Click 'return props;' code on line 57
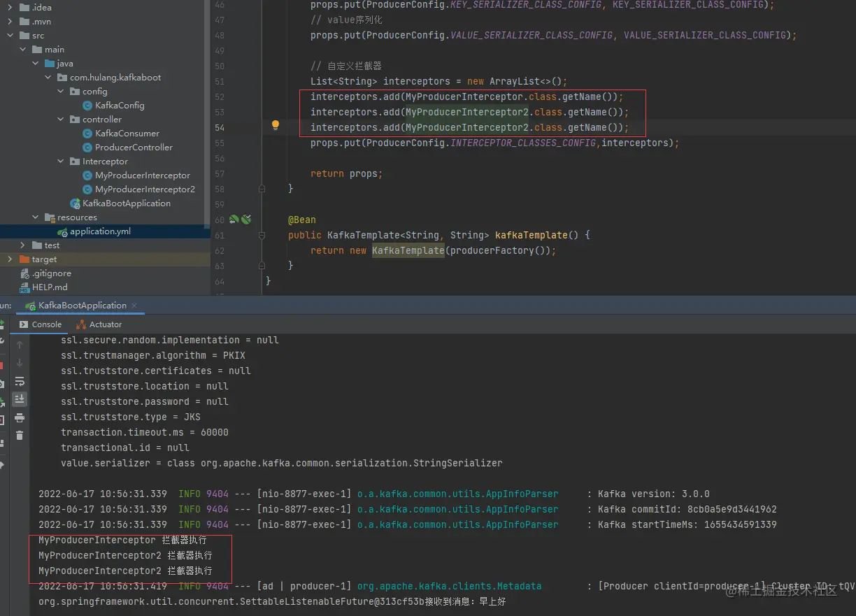856x616 pixels. (x=346, y=173)
